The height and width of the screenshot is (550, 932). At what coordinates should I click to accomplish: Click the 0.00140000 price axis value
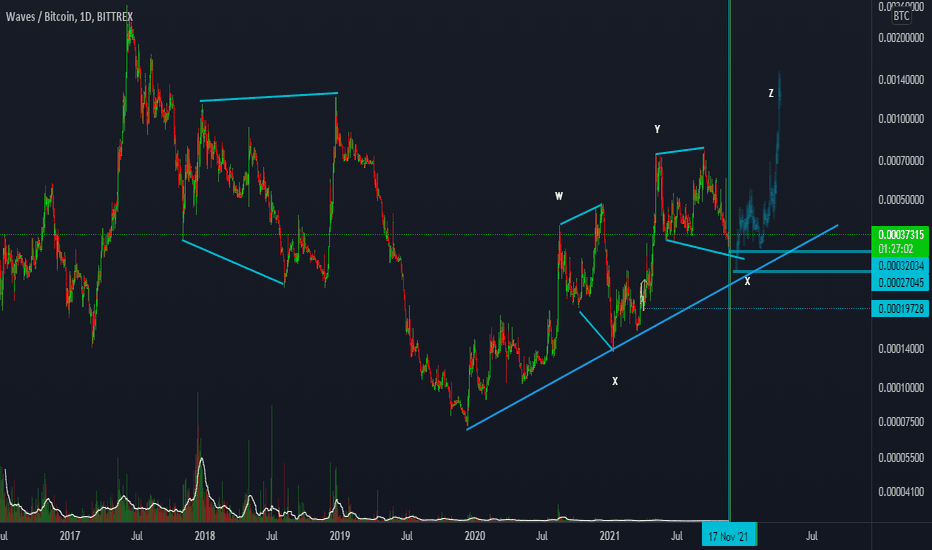(901, 80)
